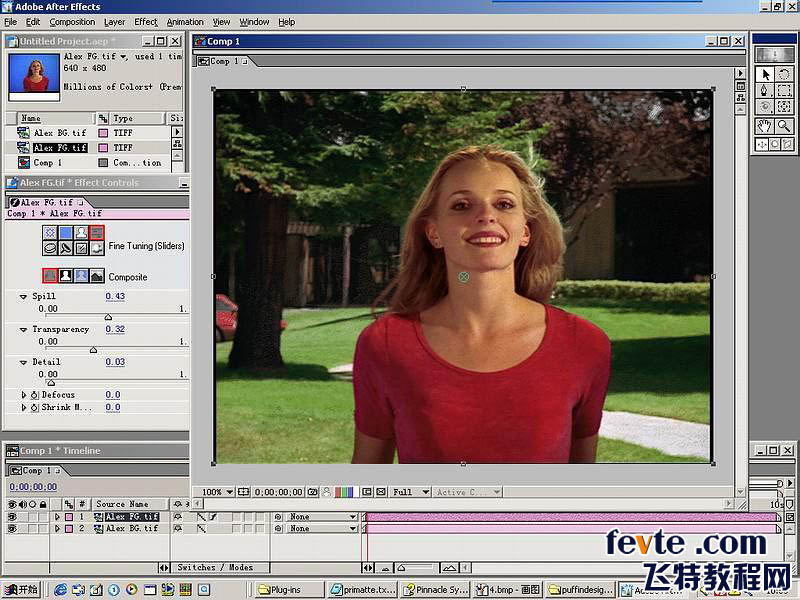Toggle quality switch on Alex BG.tif layer
Image resolution: width=800 pixels, height=600 pixels.
(202, 529)
